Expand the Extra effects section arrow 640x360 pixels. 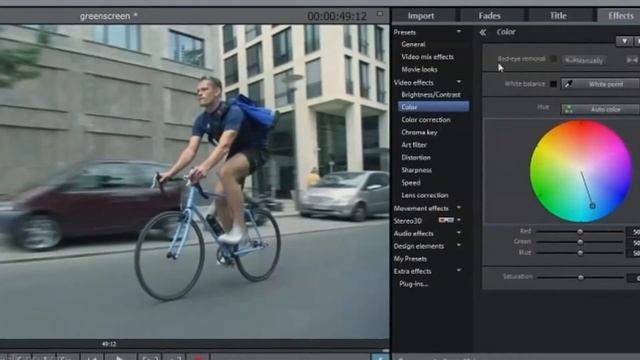point(459,270)
